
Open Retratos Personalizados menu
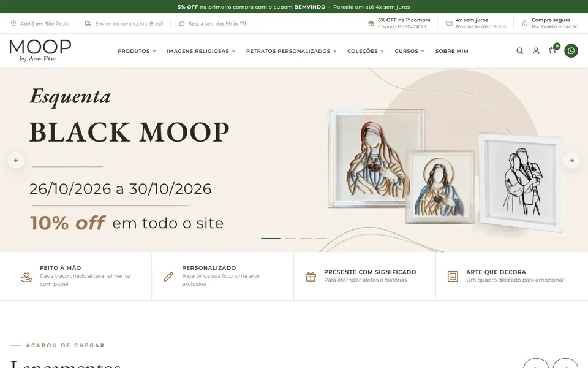click(x=288, y=51)
